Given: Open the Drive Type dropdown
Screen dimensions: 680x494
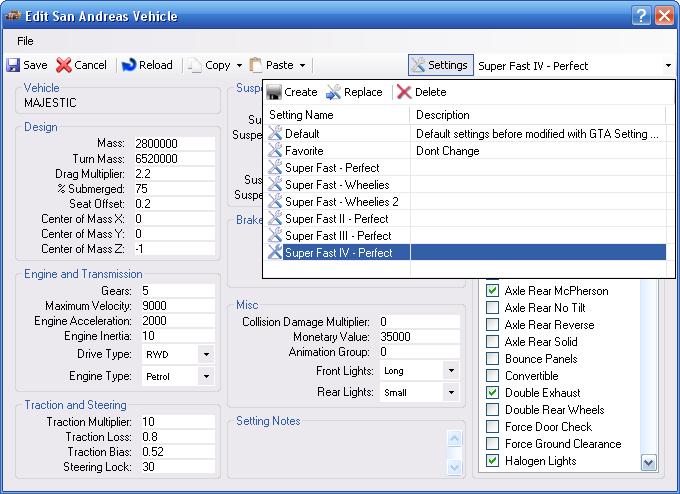Looking at the screenshot, I should [x=206, y=354].
